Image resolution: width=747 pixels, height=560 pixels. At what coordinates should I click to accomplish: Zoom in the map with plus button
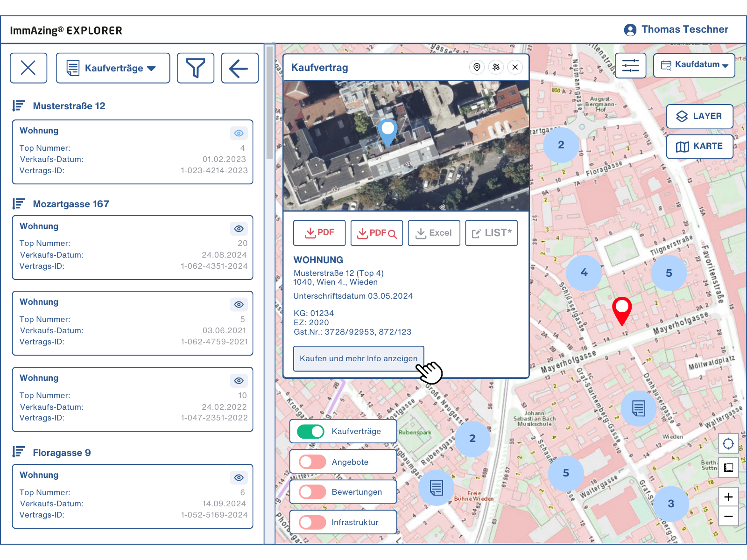coord(728,497)
